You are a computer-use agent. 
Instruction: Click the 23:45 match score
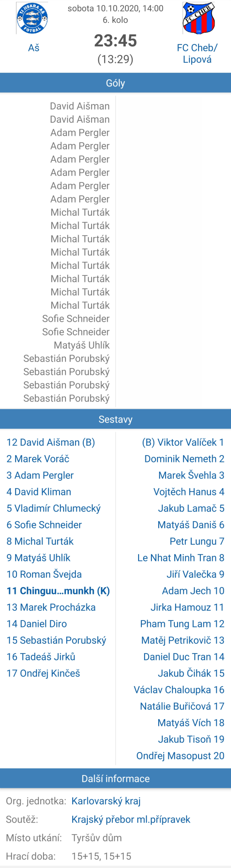(x=115, y=41)
